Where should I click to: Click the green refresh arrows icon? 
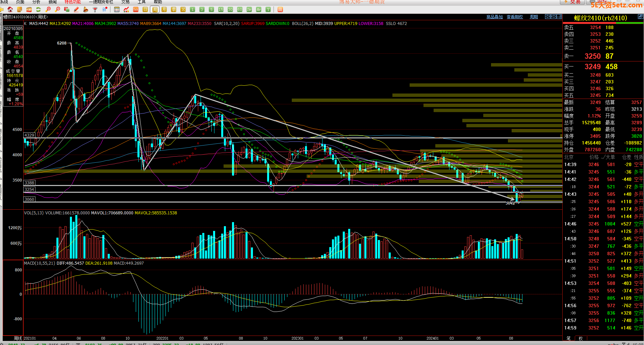[38, 9]
